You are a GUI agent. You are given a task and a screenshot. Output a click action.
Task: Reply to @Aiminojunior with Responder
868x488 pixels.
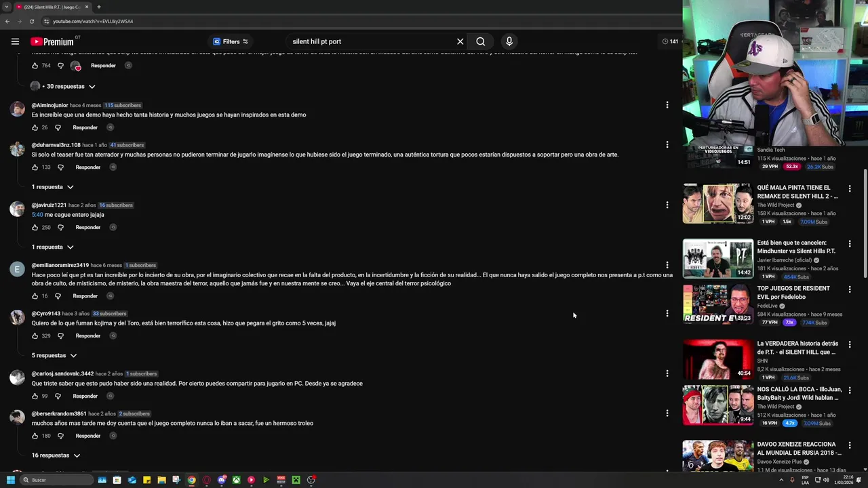(85, 127)
